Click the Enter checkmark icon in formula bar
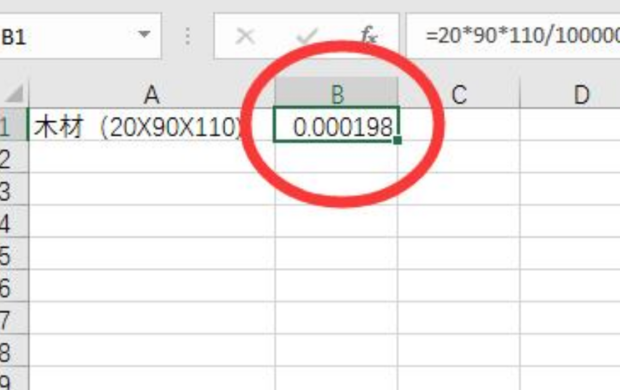 [307, 36]
